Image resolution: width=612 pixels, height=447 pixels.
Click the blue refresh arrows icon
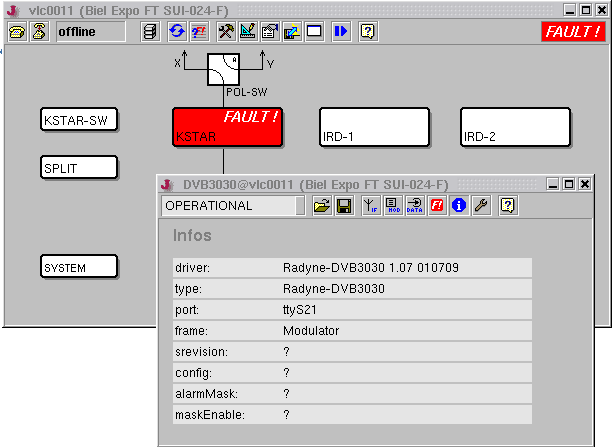tap(177, 31)
